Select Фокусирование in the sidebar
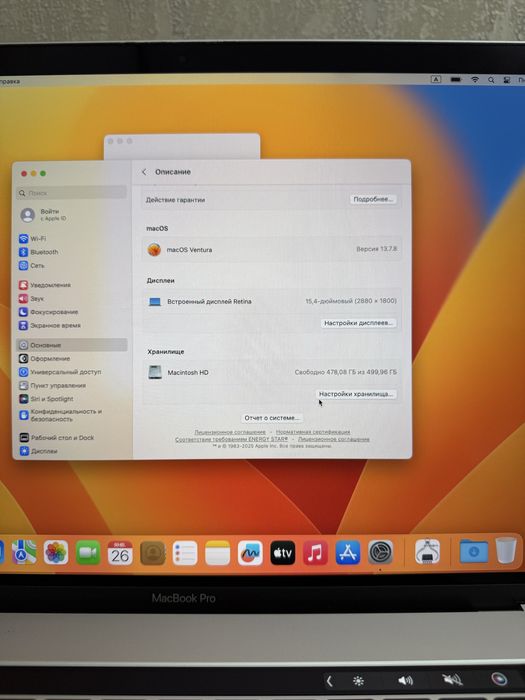 (x=48, y=312)
